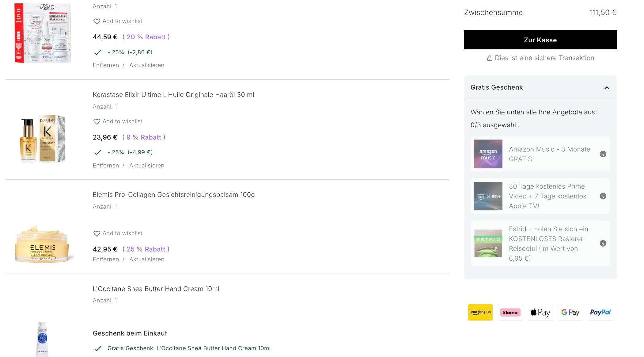Click Aktualisieren for the Kérastase Haaröl
644x357 pixels.
147,165
